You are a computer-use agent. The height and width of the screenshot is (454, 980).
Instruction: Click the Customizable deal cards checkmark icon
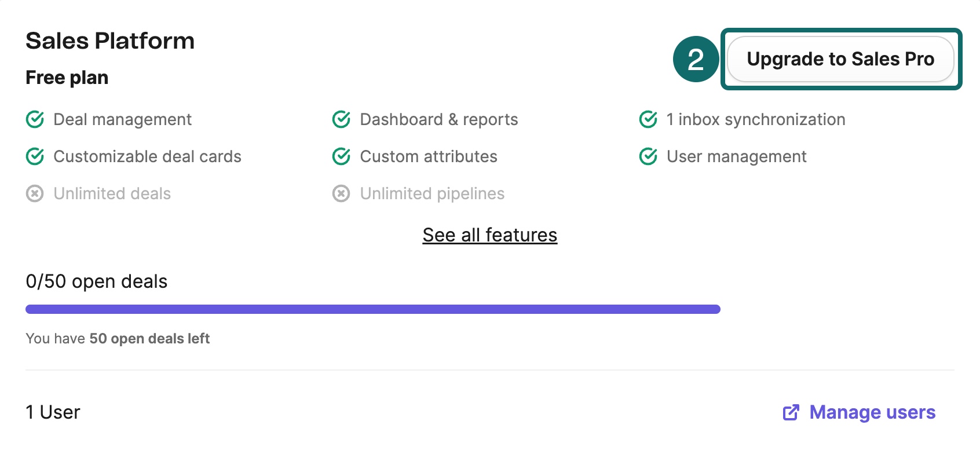click(35, 156)
